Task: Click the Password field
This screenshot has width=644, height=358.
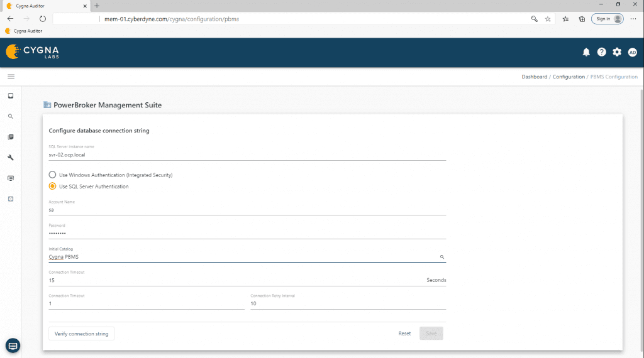Action: 247,234
